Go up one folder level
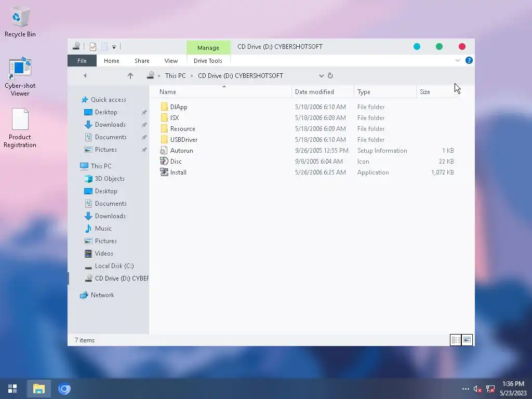 130,76
